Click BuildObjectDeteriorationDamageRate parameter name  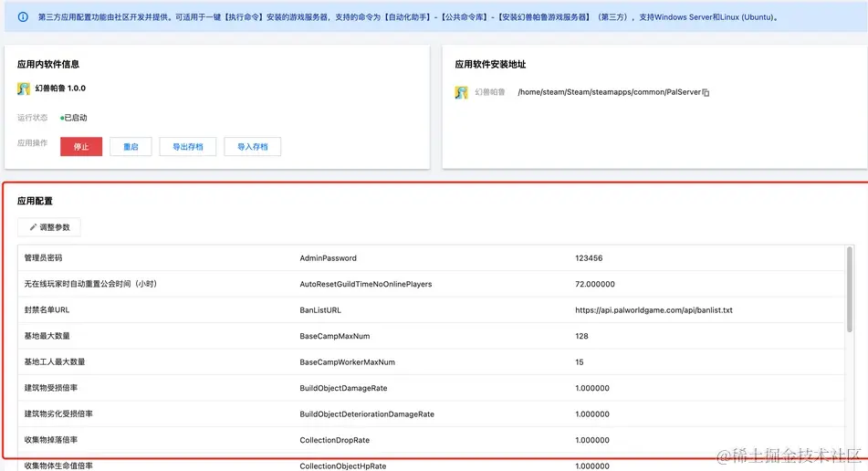(367, 414)
